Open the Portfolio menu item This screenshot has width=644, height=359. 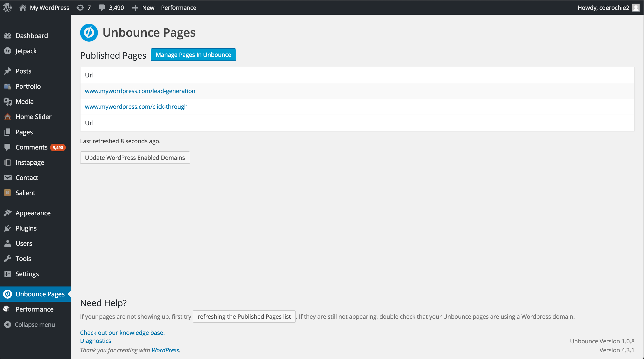pyautogui.click(x=28, y=86)
